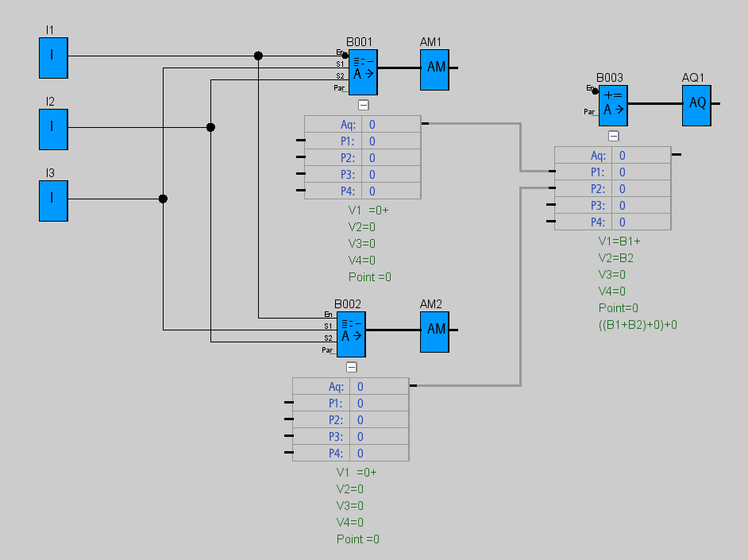Click the AM1 label text
This screenshot has width=748, height=560.
tap(430, 42)
